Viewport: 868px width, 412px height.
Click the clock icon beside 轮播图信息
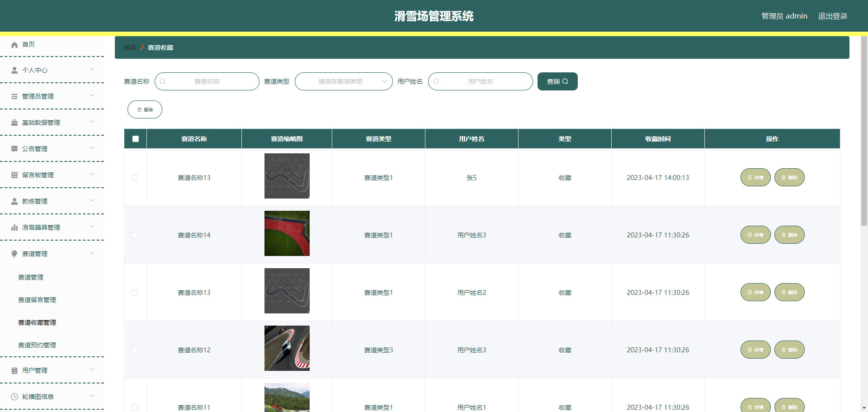tap(14, 397)
